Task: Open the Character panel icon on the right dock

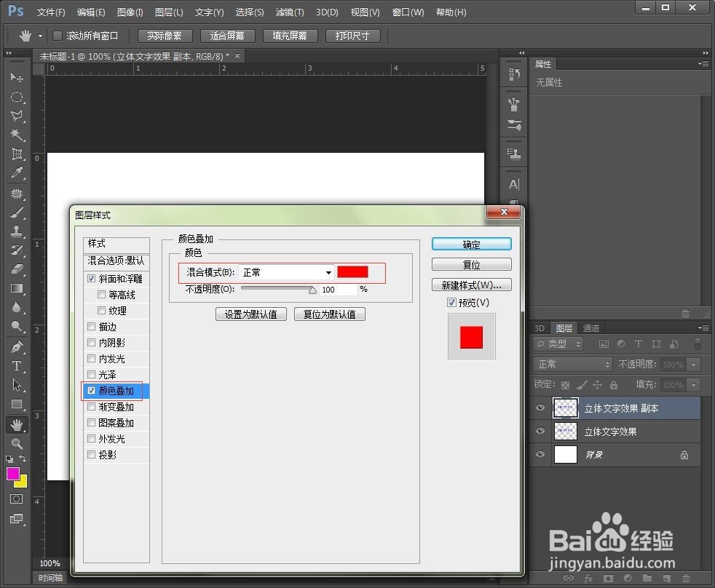Action: [514, 185]
